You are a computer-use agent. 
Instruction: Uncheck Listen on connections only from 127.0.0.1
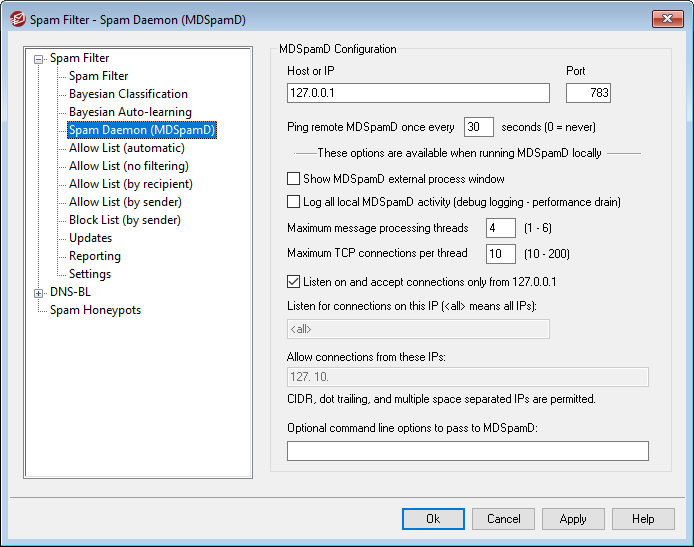(294, 282)
